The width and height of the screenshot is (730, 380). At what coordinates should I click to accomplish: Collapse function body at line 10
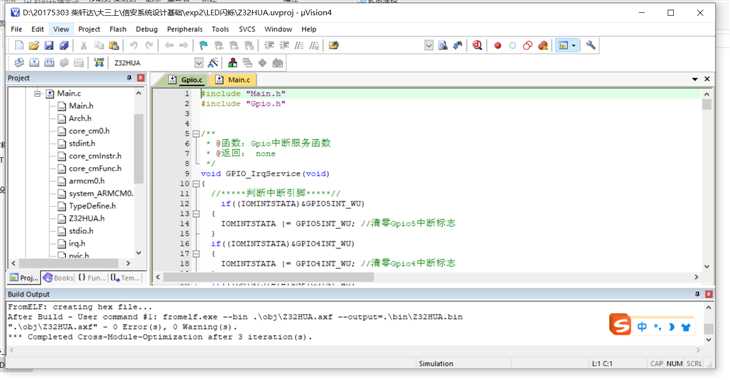click(196, 184)
